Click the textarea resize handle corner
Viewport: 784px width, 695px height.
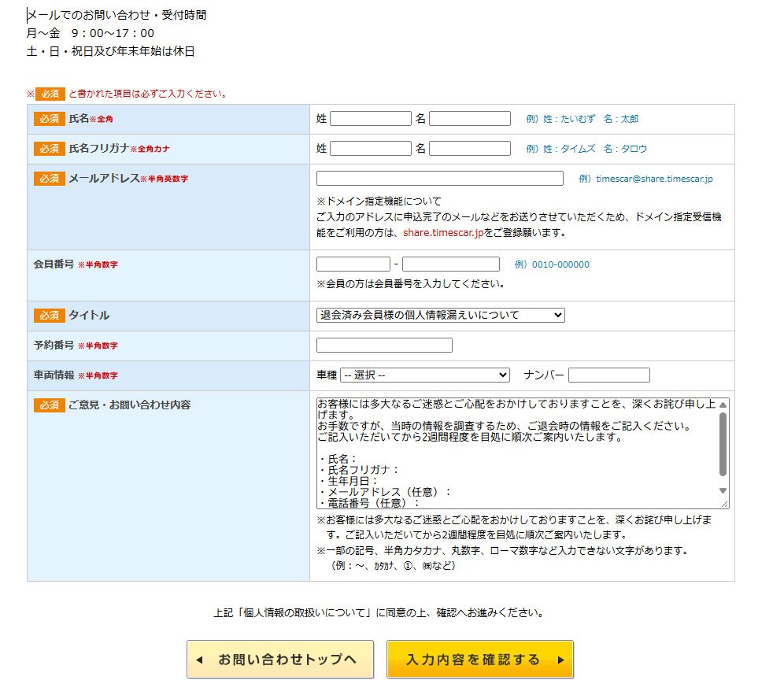(724, 504)
